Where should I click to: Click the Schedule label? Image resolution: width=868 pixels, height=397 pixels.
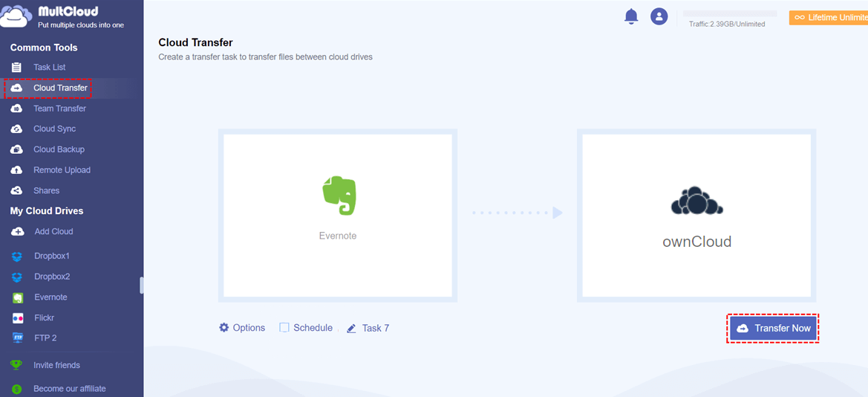313,328
